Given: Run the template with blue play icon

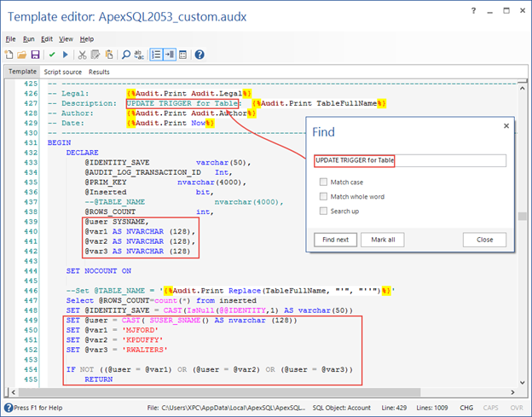Looking at the screenshot, I should [66, 55].
